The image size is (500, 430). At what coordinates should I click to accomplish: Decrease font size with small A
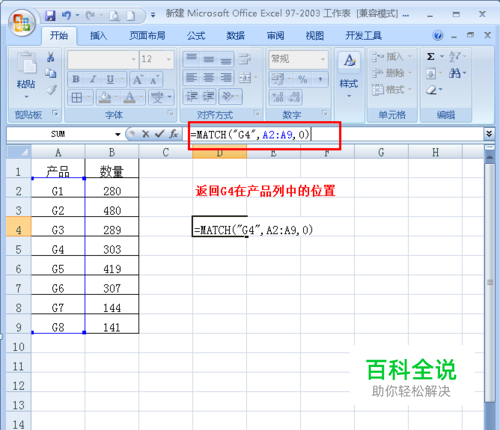click(154, 80)
